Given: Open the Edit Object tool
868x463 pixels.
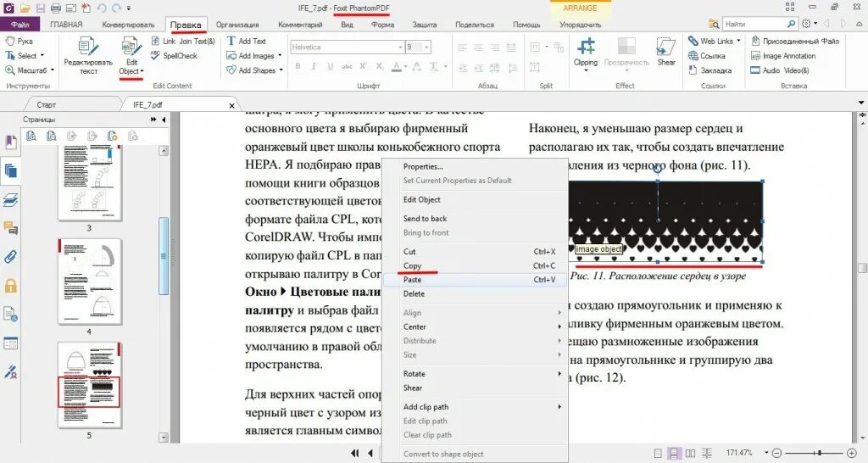Looking at the screenshot, I should 131,55.
